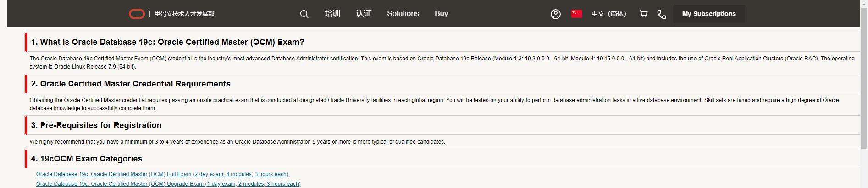Open the Solutions menu

[x=403, y=14]
